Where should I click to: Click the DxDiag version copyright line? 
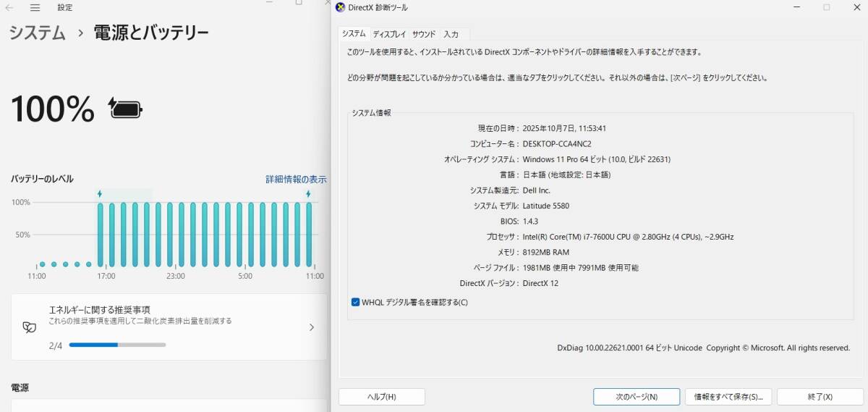704,348
